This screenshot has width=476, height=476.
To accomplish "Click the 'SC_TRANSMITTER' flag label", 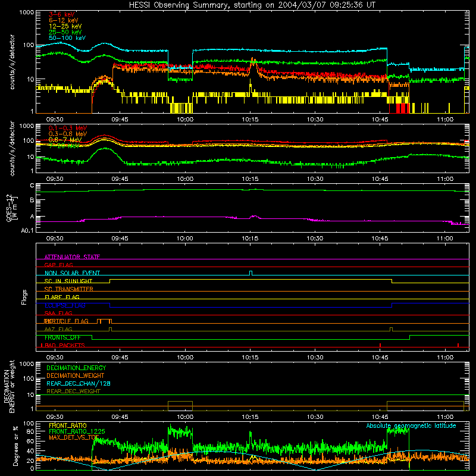I will coord(69,289).
